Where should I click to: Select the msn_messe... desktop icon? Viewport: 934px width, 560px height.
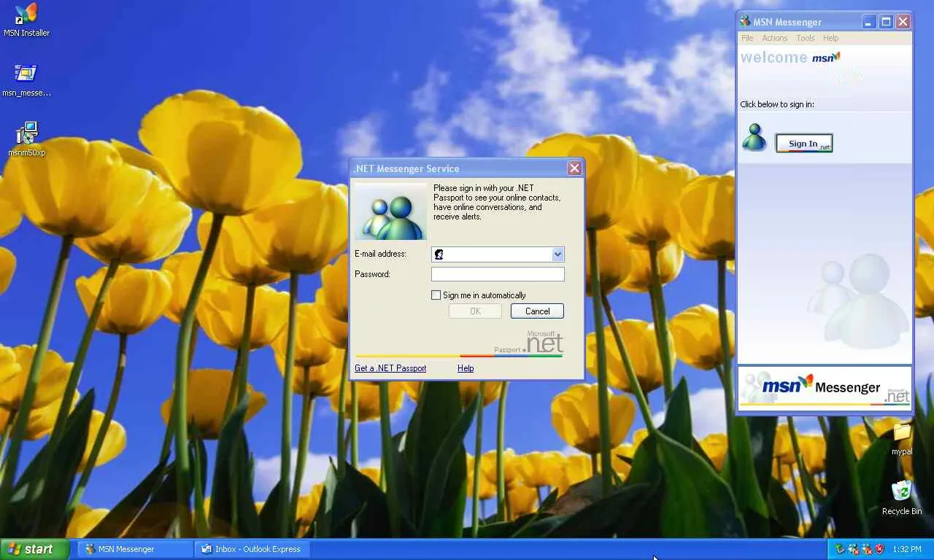point(26,80)
